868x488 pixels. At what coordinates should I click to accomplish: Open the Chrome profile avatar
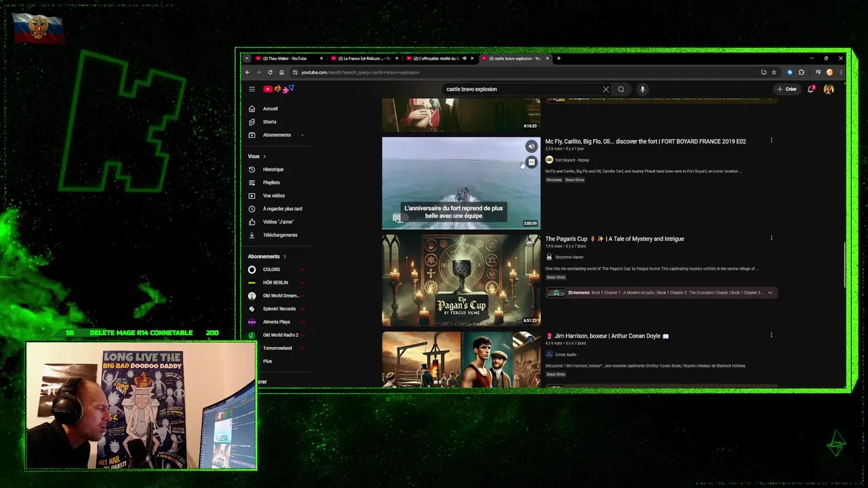[829, 73]
